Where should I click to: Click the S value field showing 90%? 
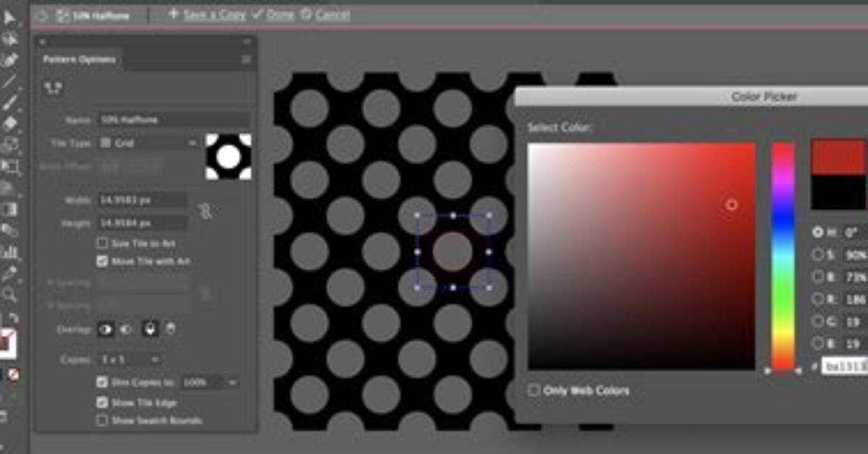[x=855, y=254]
